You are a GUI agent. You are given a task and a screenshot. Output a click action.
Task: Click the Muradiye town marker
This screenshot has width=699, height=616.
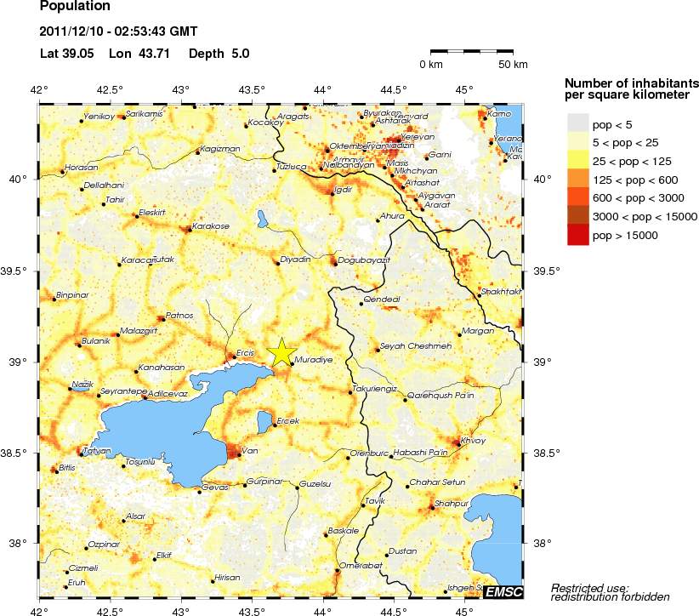(292, 363)
